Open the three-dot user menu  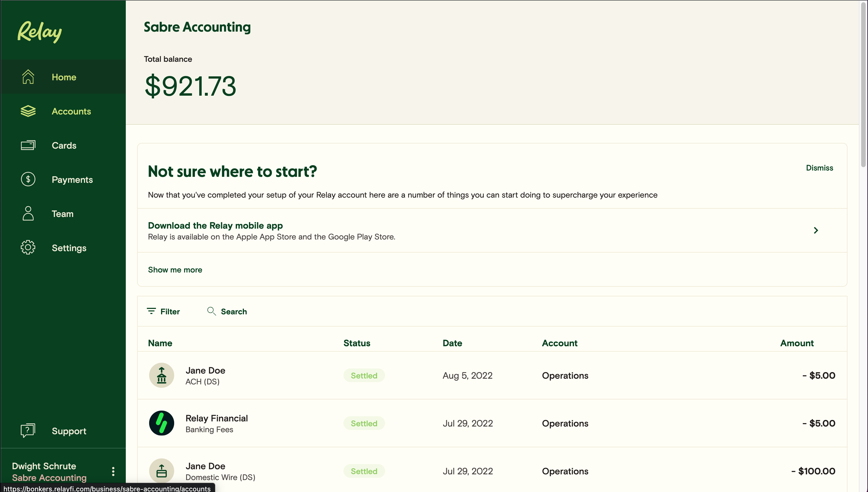[x=113, y=471]
